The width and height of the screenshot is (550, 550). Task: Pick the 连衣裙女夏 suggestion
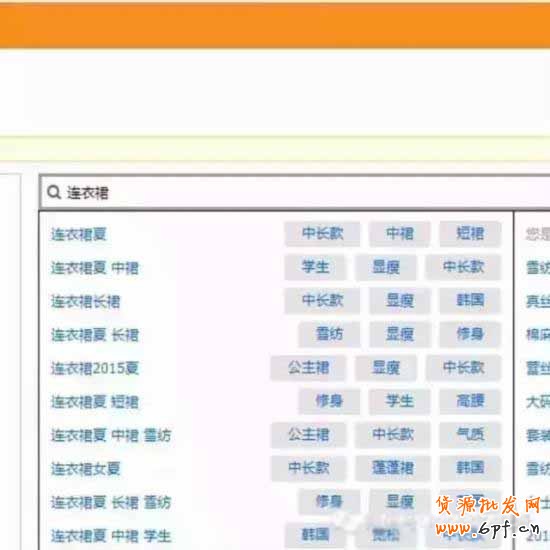86,469
